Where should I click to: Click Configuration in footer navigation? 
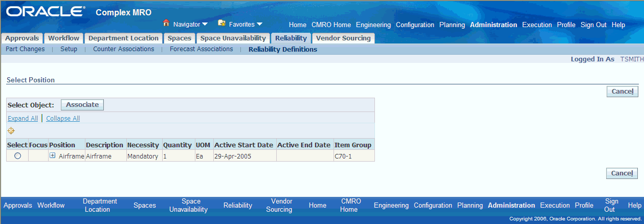433,205
